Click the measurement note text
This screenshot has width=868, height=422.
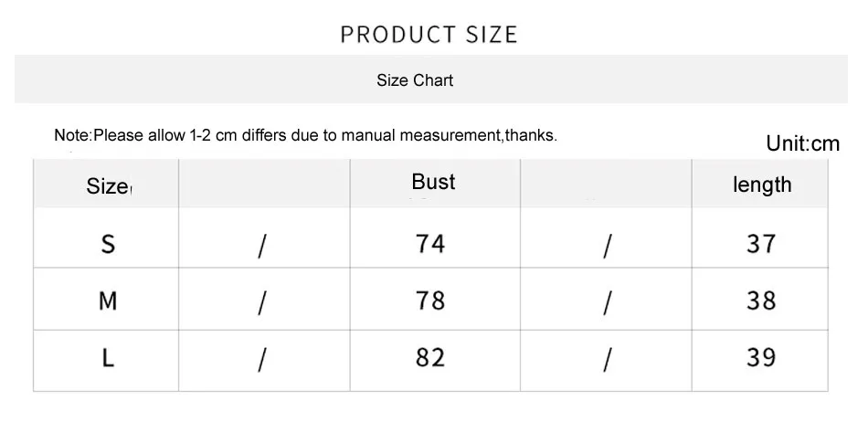point(305,135)
